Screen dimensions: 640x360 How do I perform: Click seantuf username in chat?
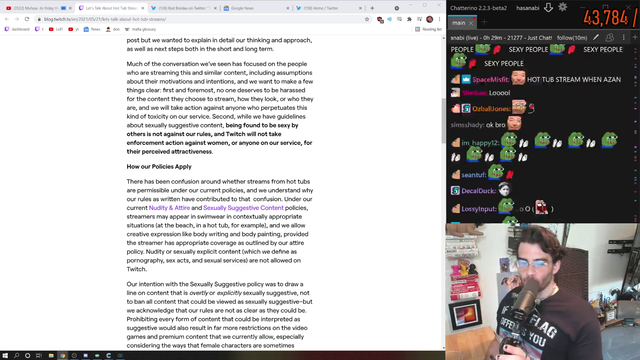(474, 175)
